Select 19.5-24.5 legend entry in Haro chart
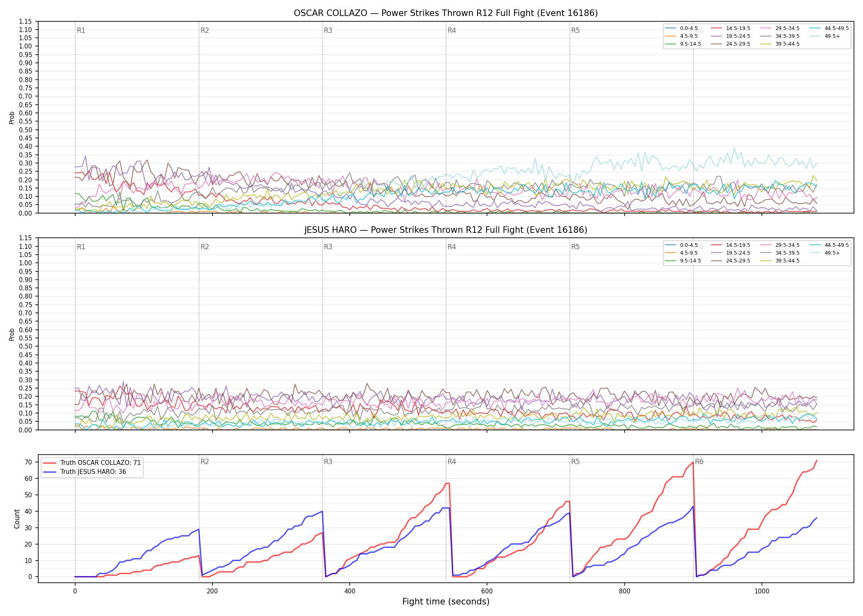 tap(731, 253)
